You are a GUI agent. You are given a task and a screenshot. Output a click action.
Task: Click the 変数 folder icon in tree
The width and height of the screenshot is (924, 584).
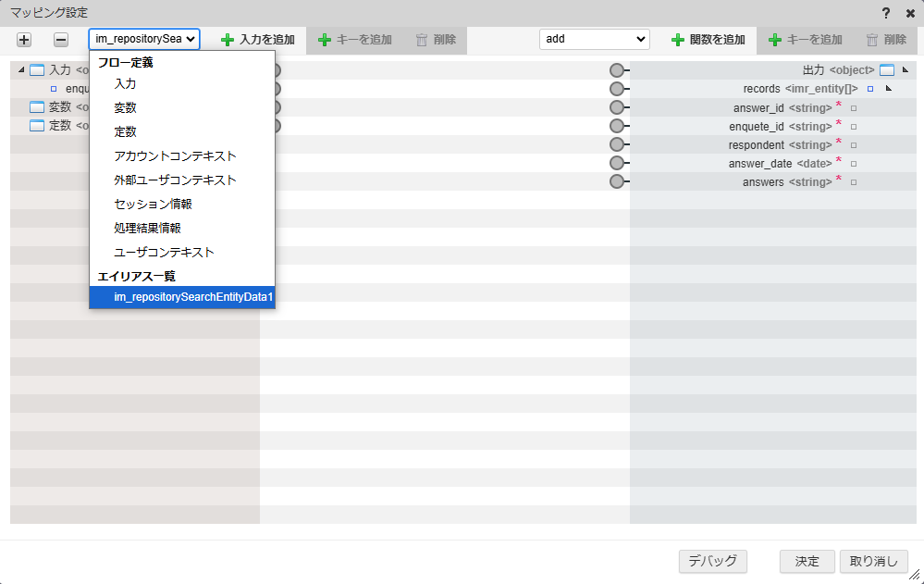[x=37, y=107]
